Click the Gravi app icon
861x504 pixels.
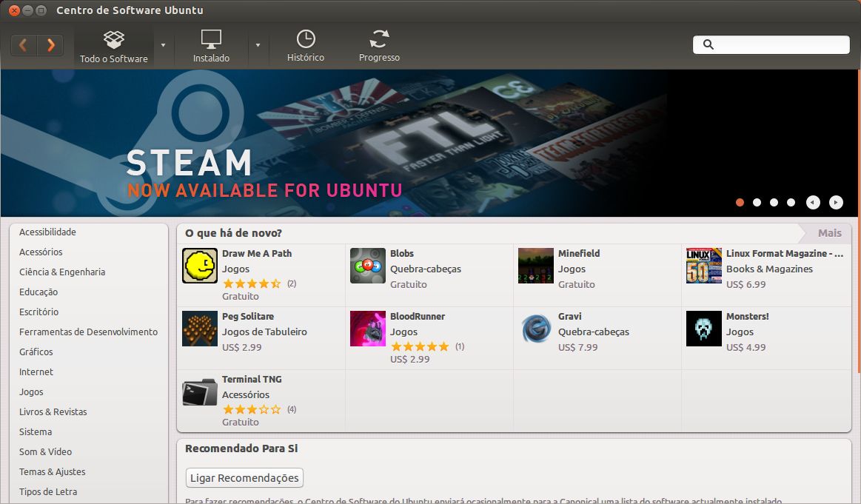point(536,329)
